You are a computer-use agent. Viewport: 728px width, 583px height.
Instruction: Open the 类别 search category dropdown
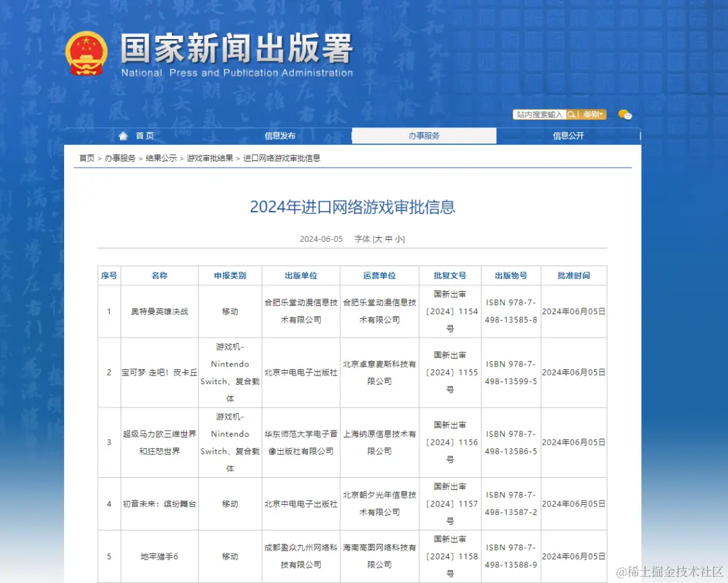pyautogui.click(x=593, y=114)
